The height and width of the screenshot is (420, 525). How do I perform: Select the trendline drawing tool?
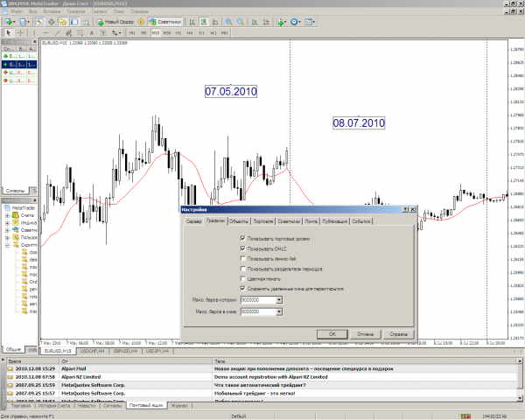57,33
